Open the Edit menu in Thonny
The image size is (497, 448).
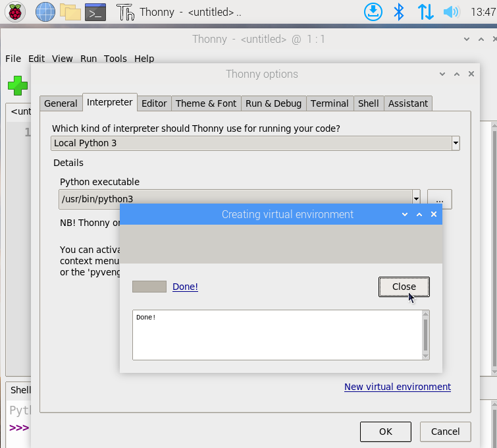click(36, 59)
